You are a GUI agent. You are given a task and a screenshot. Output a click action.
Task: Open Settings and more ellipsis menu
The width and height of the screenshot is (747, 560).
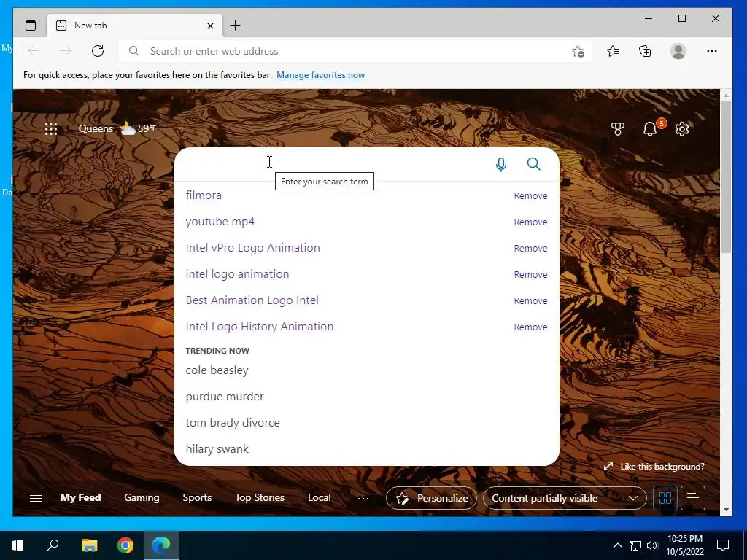click(x=712, y=51)
